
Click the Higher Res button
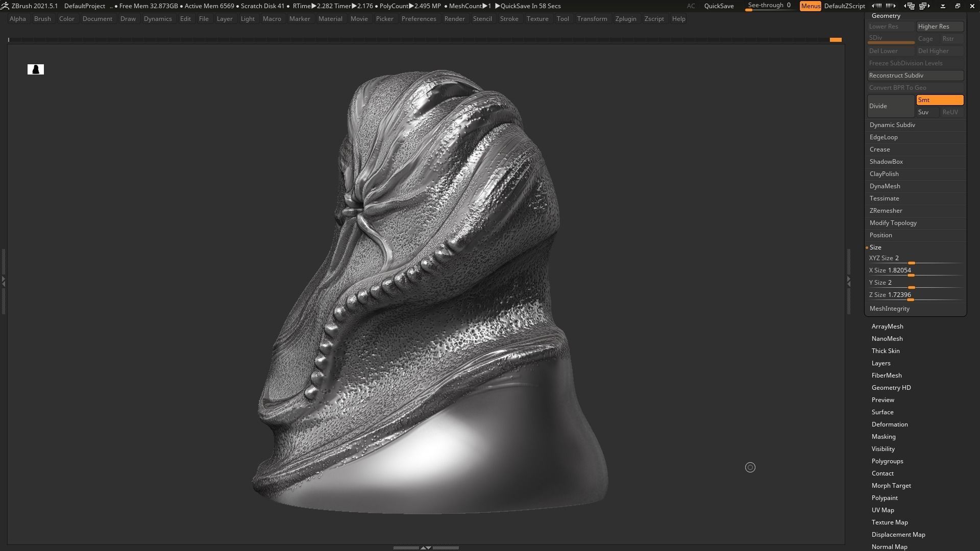click(x=940, y=27)
